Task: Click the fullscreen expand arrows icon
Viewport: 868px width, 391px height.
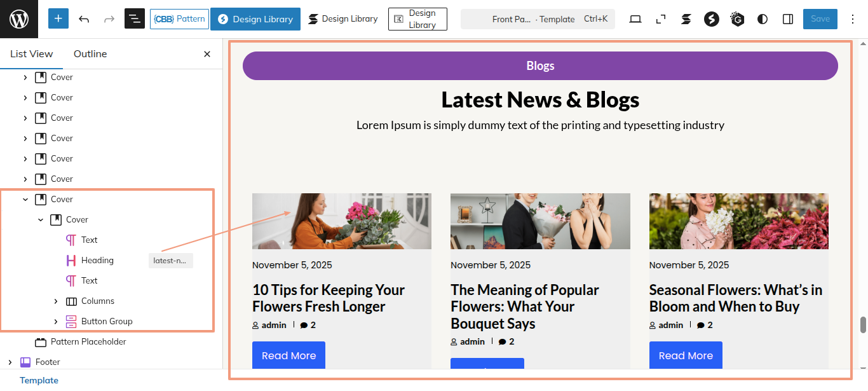Action: [661, 19]
